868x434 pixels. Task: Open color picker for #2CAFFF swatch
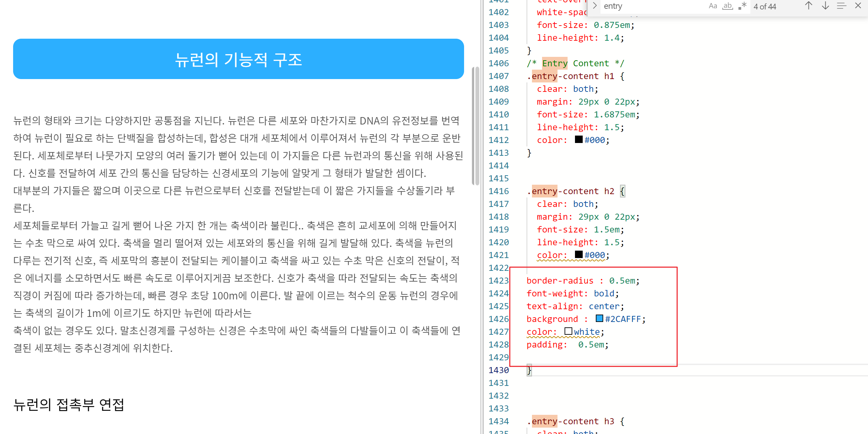pyautogui.click(x=599, y=319)
